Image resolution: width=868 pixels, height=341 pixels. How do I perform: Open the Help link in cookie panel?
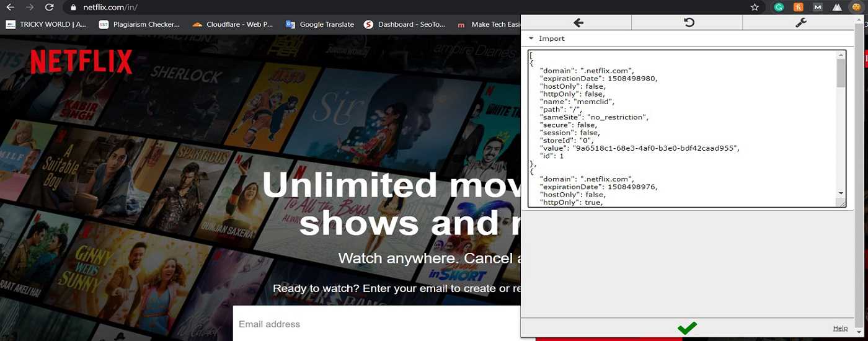(x=840, y=328)
